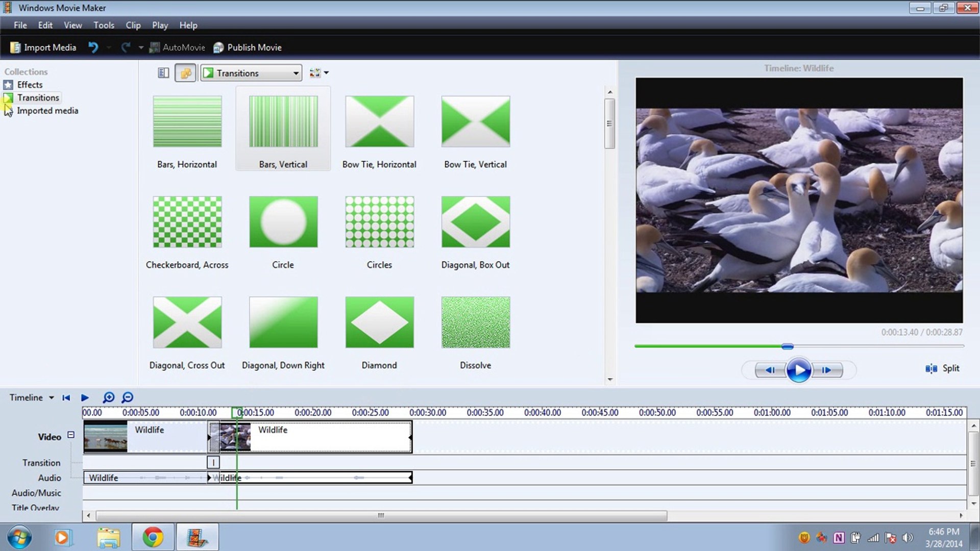Open the Tools menu
Viewport: 980px width, 551px height.
104,25
